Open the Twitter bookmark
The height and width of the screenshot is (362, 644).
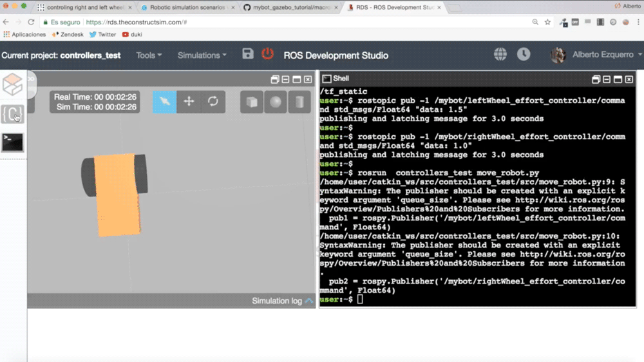coord(103,34)
